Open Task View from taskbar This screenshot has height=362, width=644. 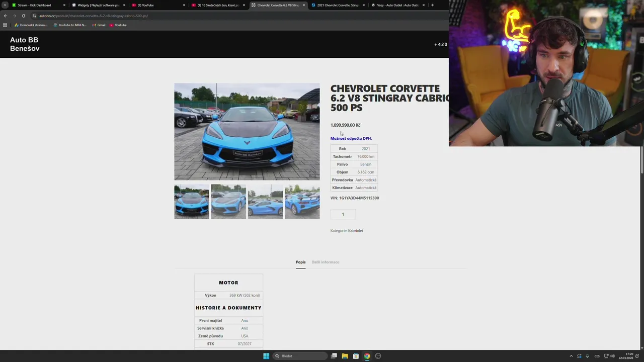[334, 356]
